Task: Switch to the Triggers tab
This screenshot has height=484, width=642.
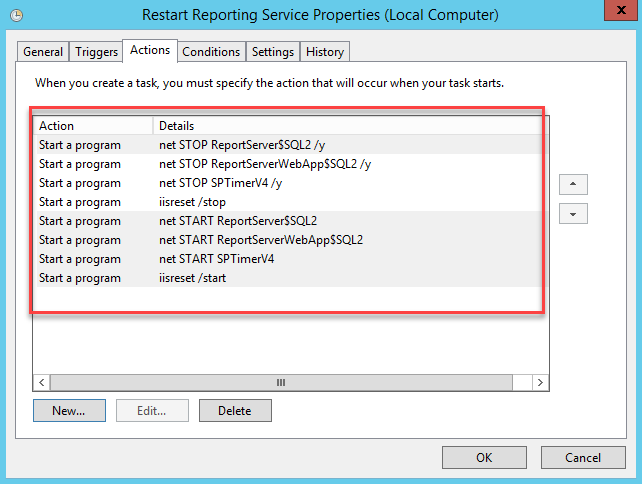Action: click(95, 52)
